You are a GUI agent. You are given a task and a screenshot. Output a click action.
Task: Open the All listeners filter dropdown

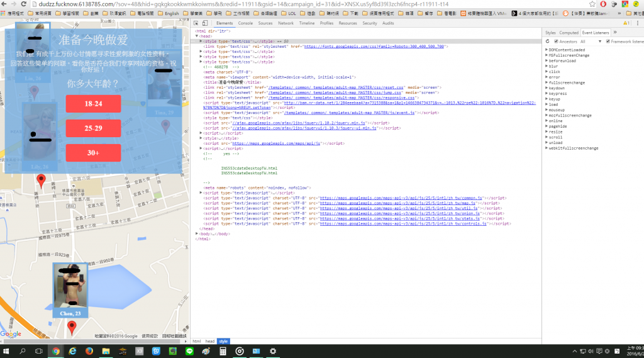click(591, 42)
